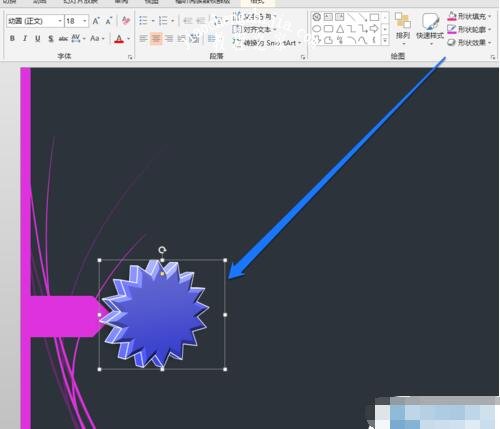
Task: Toggle right text alignment
Action: pos(169,39)
